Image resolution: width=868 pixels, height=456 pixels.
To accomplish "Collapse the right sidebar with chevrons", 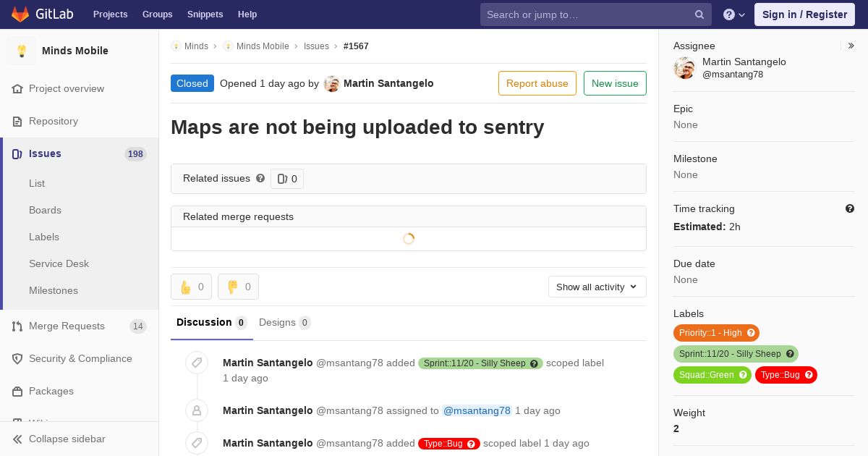I will (x=851, y=46).
